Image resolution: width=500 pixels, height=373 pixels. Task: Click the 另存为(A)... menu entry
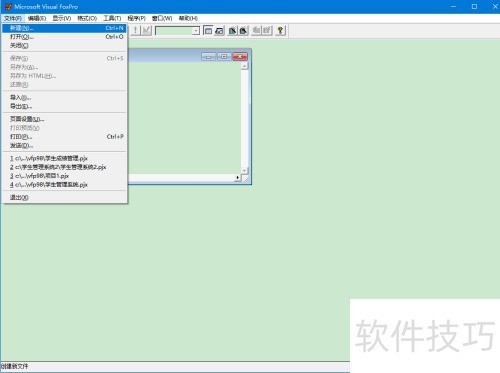coord(64,67)
